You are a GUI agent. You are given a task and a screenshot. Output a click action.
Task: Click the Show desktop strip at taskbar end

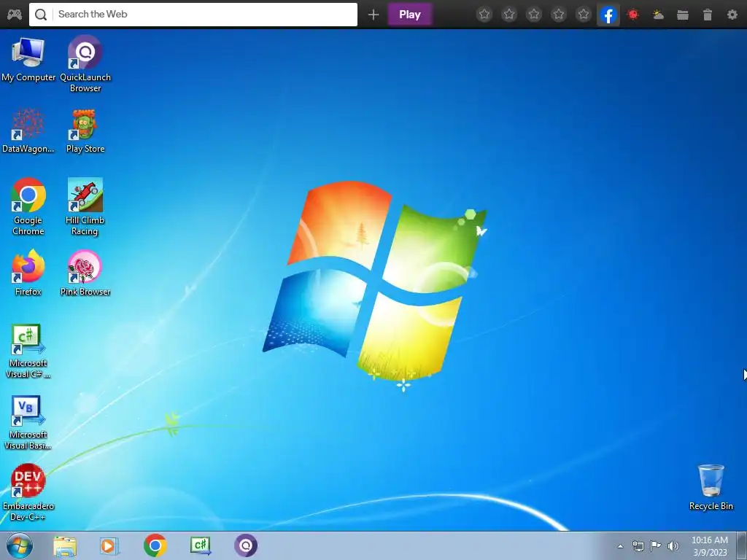pyautogui.click(x=742, y=545)
